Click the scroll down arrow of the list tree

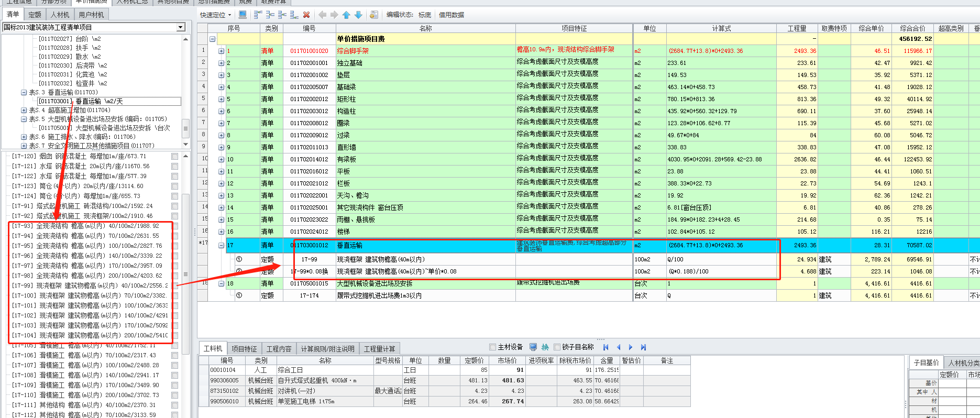(185, 145)
